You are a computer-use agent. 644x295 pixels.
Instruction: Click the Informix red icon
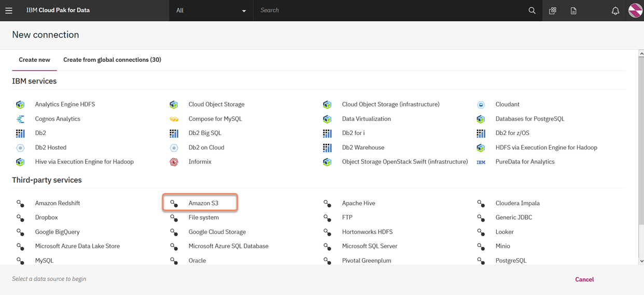tap(174, 162)
